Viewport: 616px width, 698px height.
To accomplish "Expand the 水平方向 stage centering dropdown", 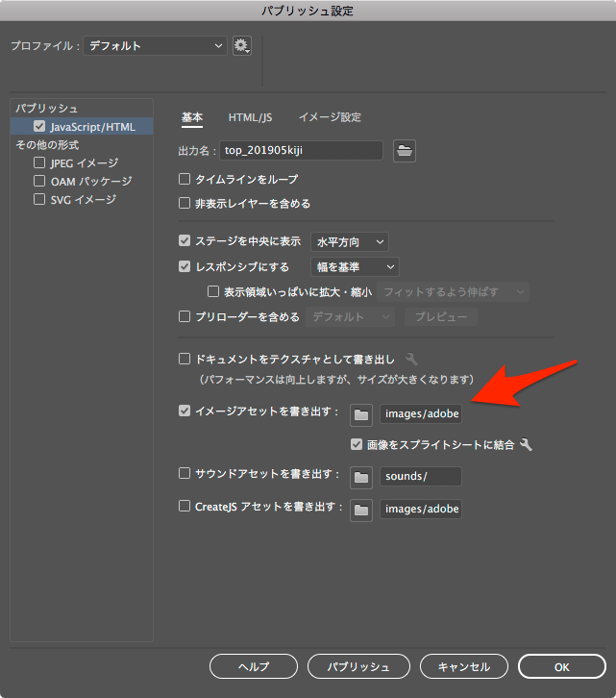I will (x=350, y=241).
